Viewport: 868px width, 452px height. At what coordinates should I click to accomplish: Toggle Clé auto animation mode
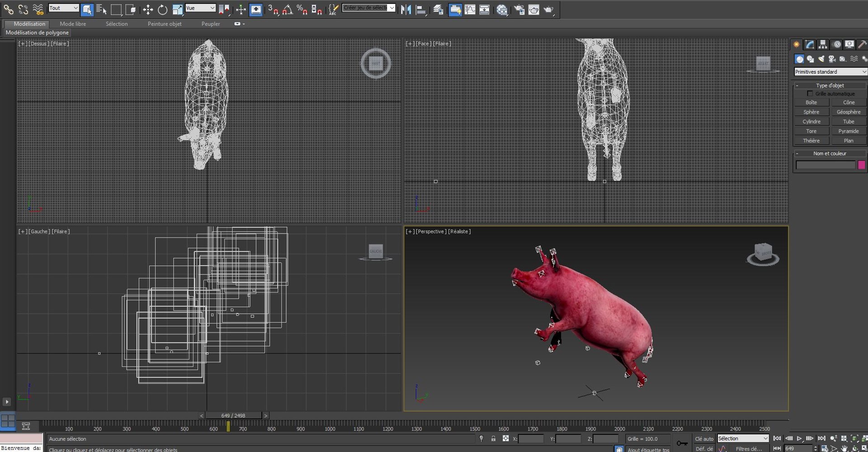704,438
